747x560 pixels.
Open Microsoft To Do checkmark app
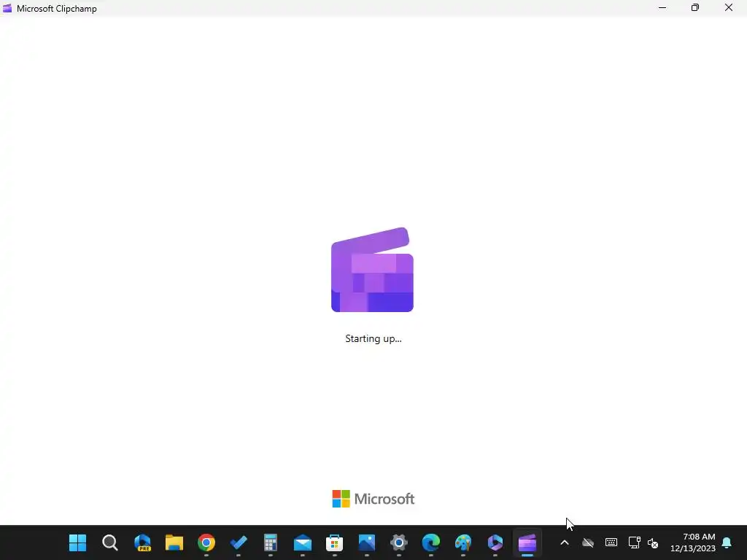pos(239,542)
